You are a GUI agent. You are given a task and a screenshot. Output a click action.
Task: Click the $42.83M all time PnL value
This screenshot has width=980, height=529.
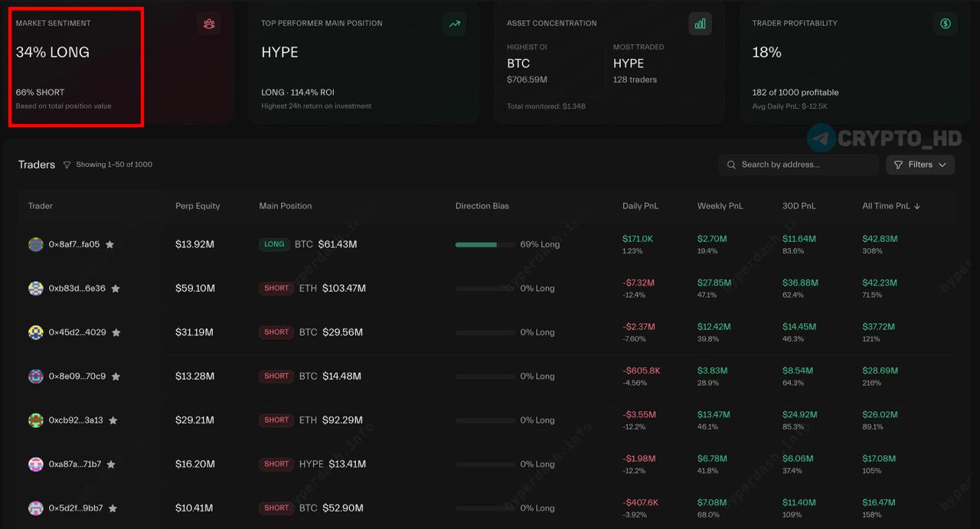pyautogui.click(x=880, y=239)
